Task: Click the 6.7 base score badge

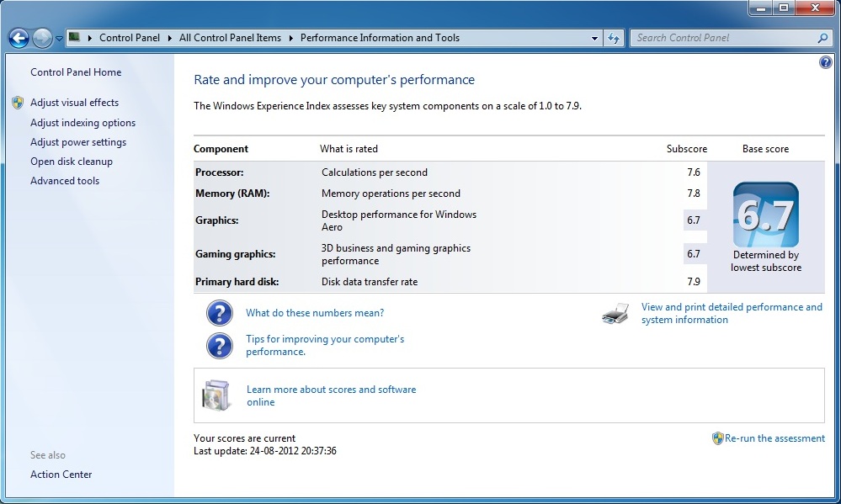Action: coord(765,215)
